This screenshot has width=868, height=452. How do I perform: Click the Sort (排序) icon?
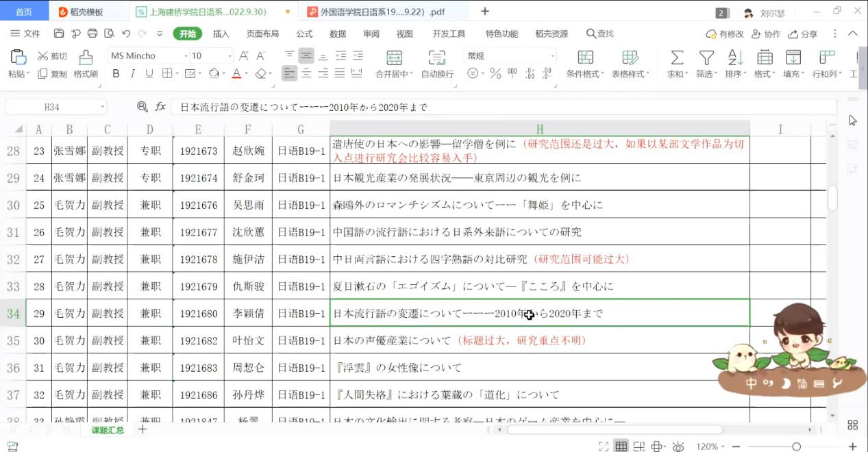[x=735, y=58]
